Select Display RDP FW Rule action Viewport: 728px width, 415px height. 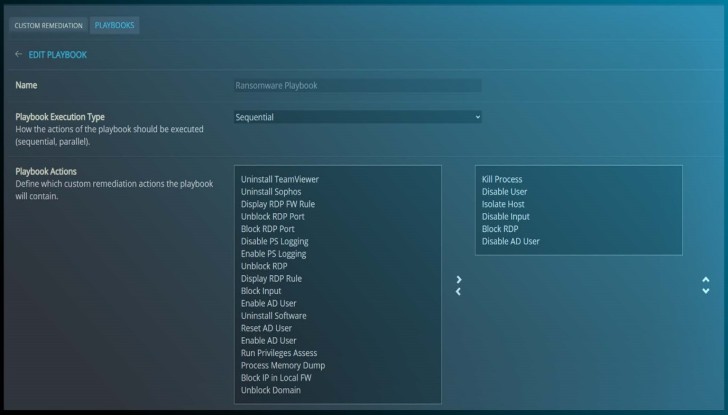click(278, 204)
